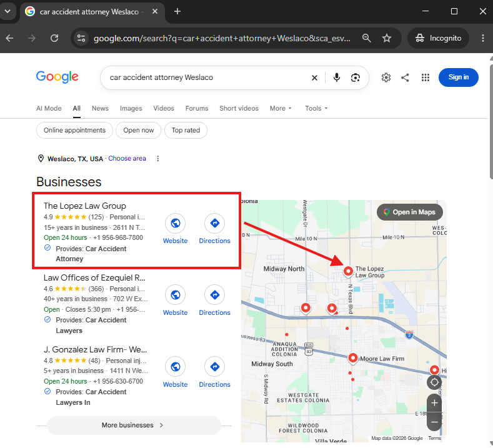Screen dimensions: 493x448
Task: Click the Google logo
Action: [57, 77]
